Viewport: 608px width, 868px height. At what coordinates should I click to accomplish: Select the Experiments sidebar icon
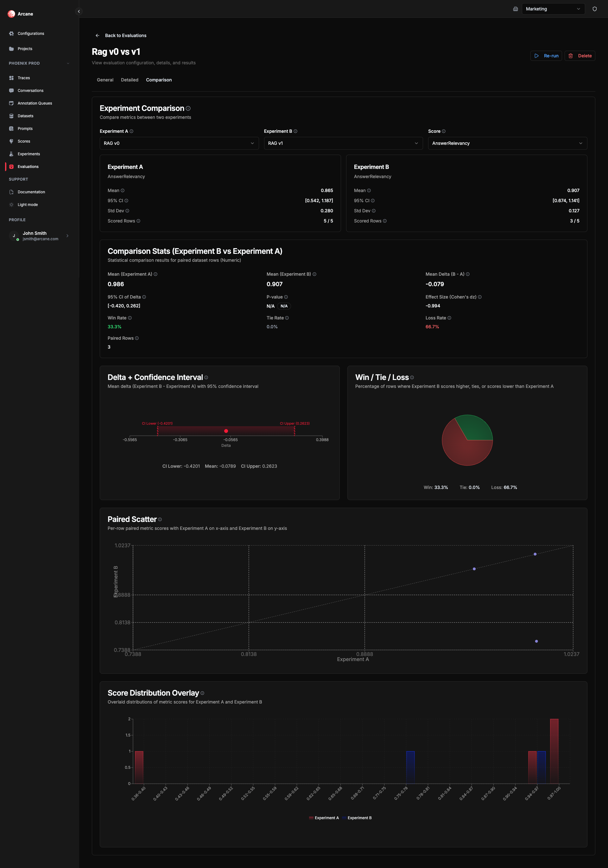point(11,154)
